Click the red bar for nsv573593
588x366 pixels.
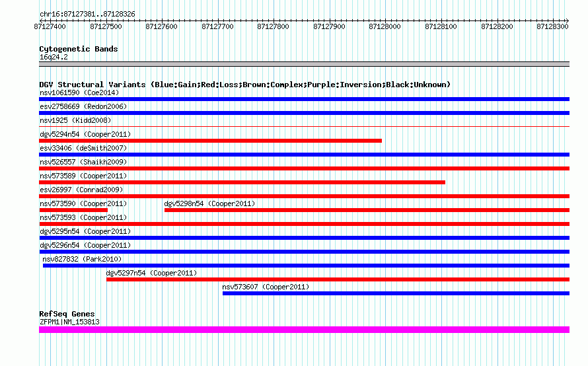(304, 224)
